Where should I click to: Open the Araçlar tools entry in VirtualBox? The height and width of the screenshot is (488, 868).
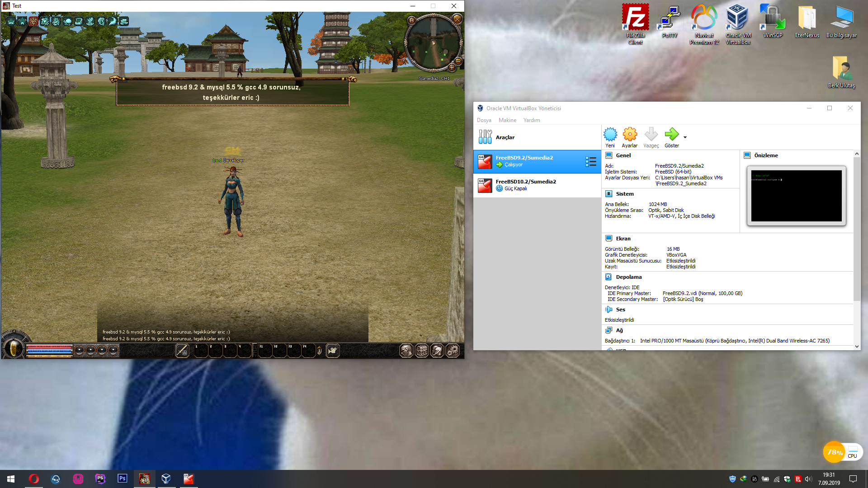click(537, 137)
